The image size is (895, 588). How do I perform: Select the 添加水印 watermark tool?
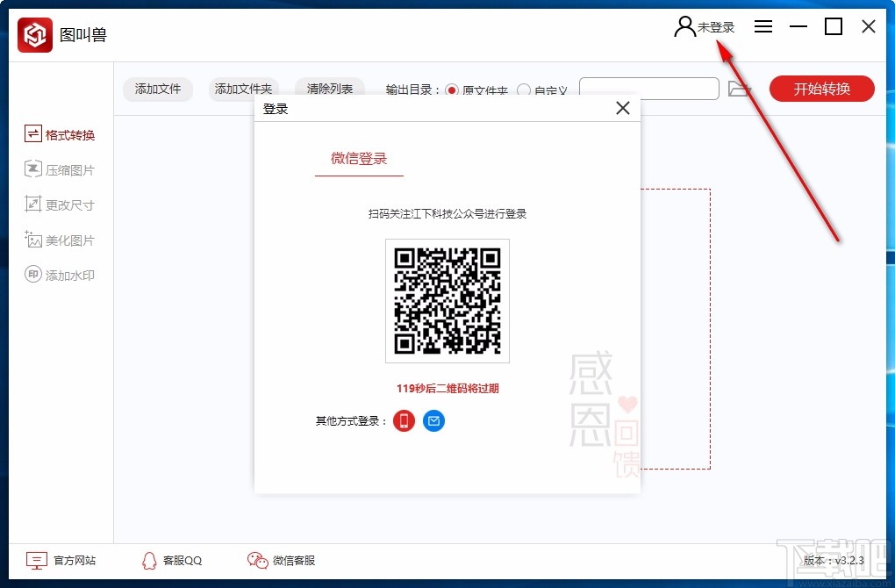(x=60, y=274)
